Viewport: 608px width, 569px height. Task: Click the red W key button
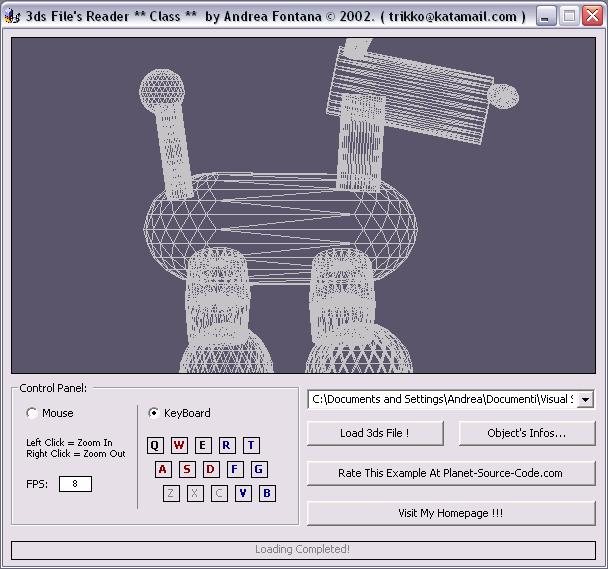(x=179, y=445)
